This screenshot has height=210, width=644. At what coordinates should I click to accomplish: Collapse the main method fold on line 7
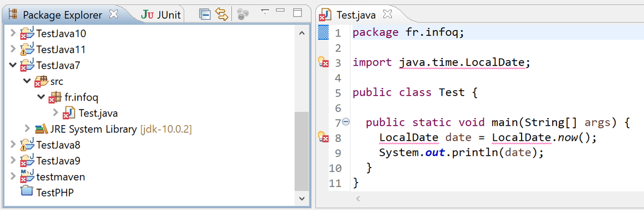click(x=346, y=122)
